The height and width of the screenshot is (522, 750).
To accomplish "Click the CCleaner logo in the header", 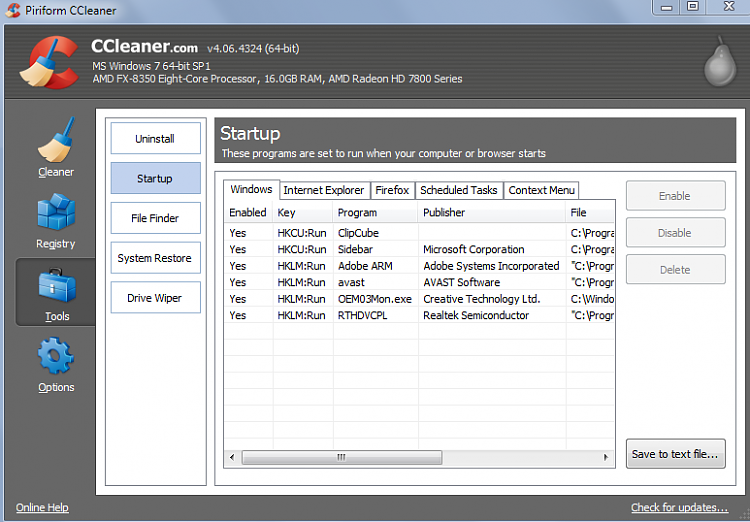I will [x=49, y=63].
